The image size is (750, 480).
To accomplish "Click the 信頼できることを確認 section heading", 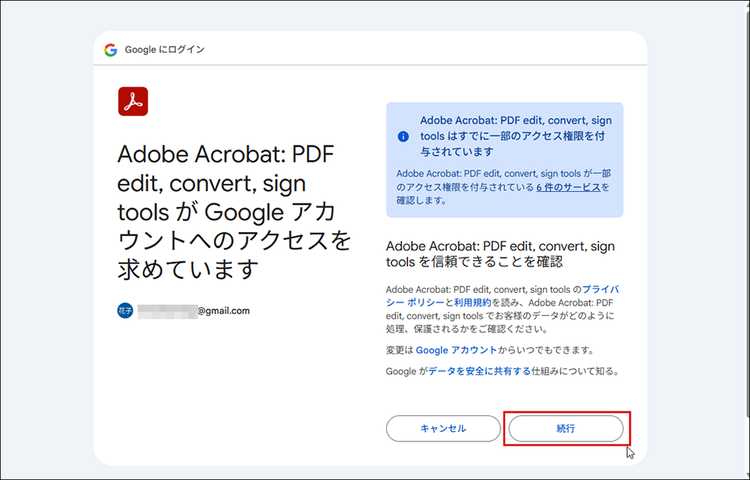I will [500, 254].
